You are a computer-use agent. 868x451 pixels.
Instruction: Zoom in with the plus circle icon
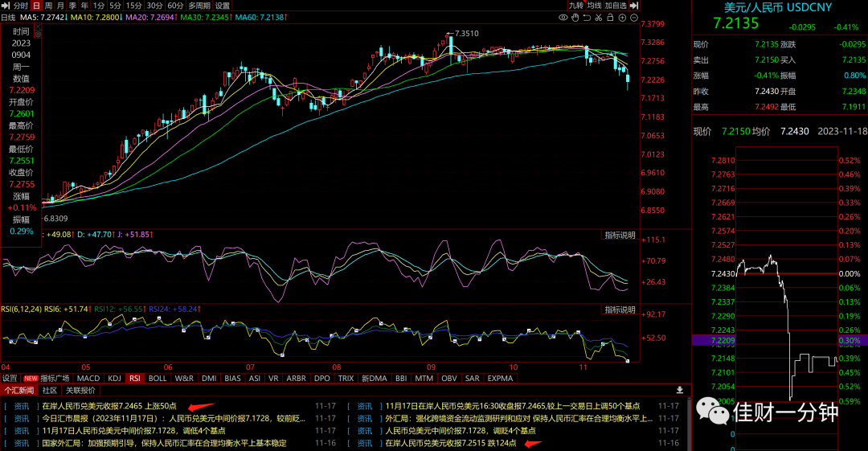point(622,18)
